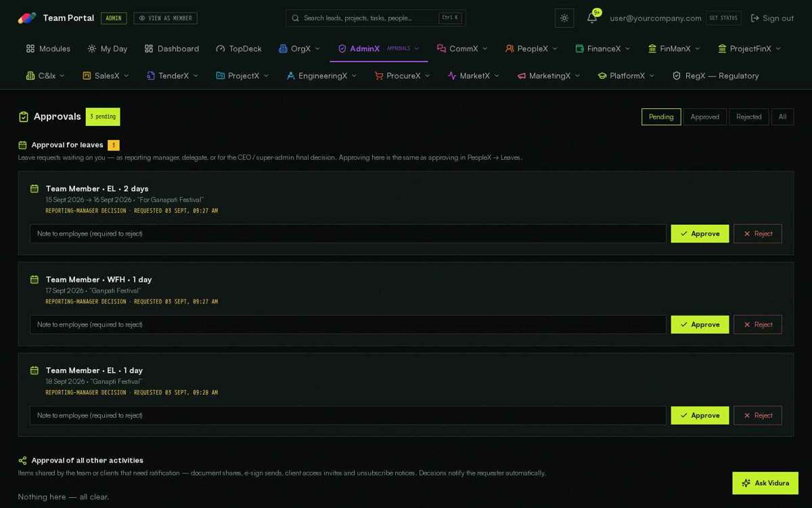Expand the ProcureX dropdown chevron
The width and height of the screenshot is (812, 508).
click(428, 76)
